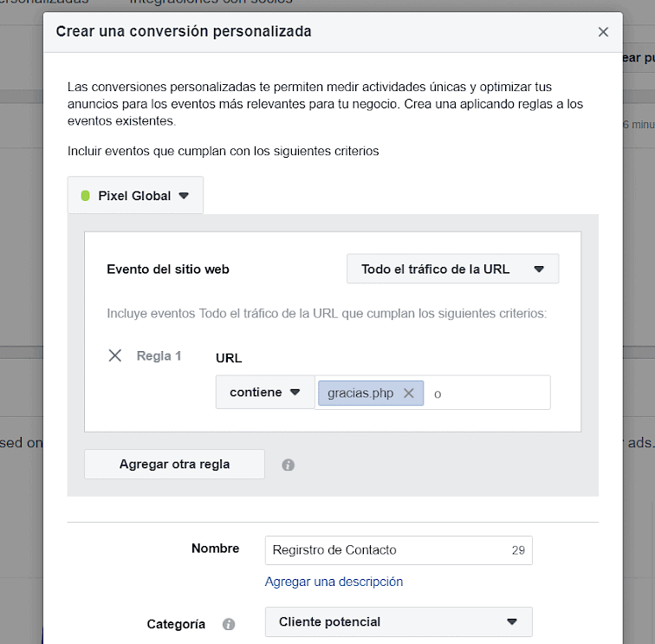Expand the Cliente potencial category dropdown
This screenshot has height=644, width=655.
tap(399, 621)
